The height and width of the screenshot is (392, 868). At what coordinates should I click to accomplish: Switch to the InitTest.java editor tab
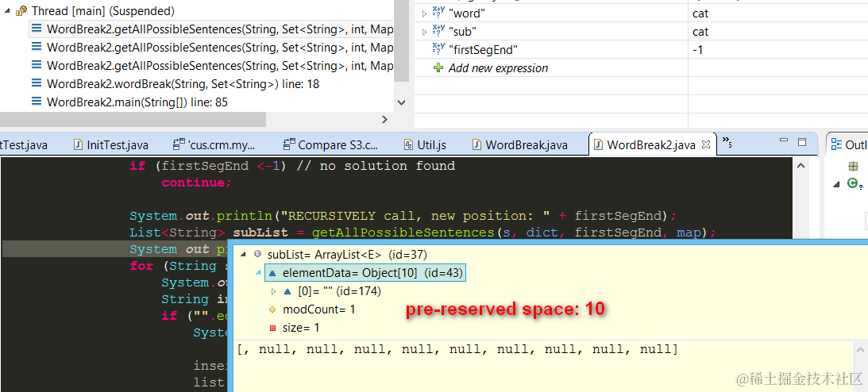coord(110,145)
